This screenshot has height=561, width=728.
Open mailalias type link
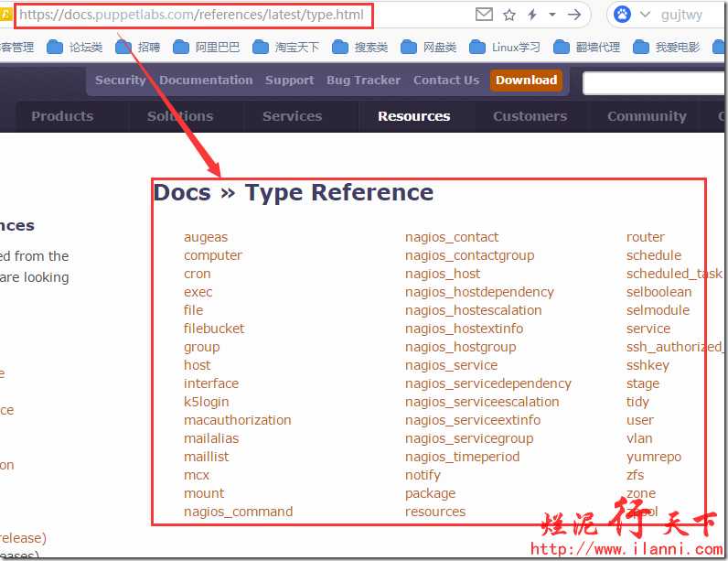tap(210, 438)
